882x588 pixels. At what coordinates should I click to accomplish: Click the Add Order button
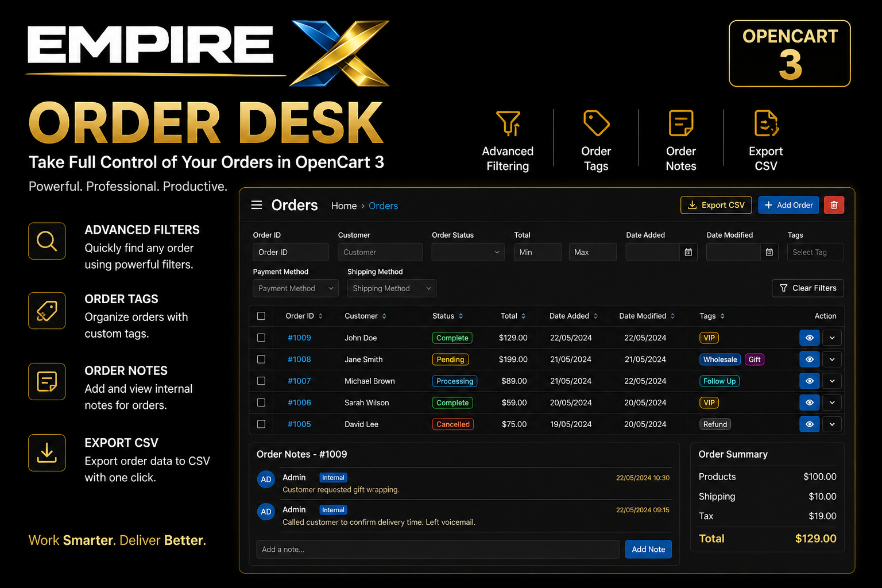coord(788,205)
